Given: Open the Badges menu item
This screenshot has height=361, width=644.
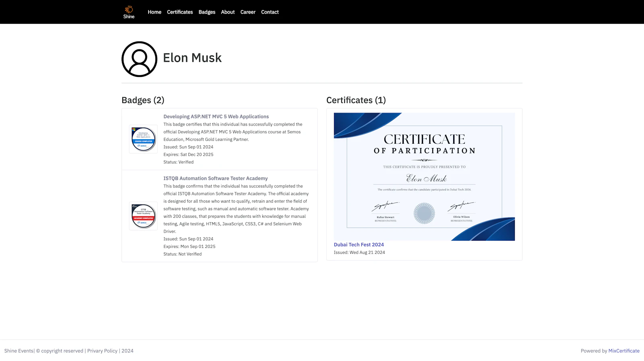Looking at the screenshot, I should pyautogui.click(x=207, y=12).
